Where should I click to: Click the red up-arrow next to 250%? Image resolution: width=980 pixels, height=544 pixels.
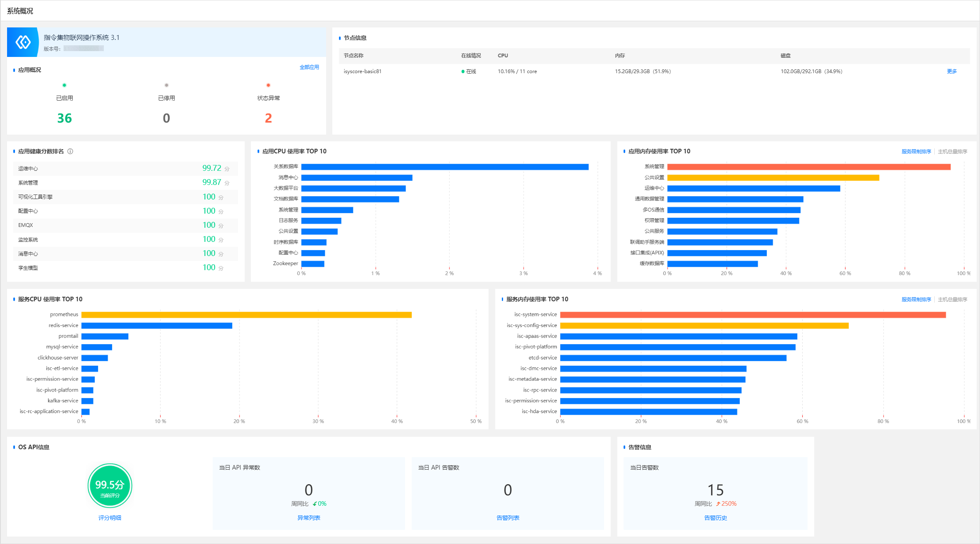click(718, 504)
